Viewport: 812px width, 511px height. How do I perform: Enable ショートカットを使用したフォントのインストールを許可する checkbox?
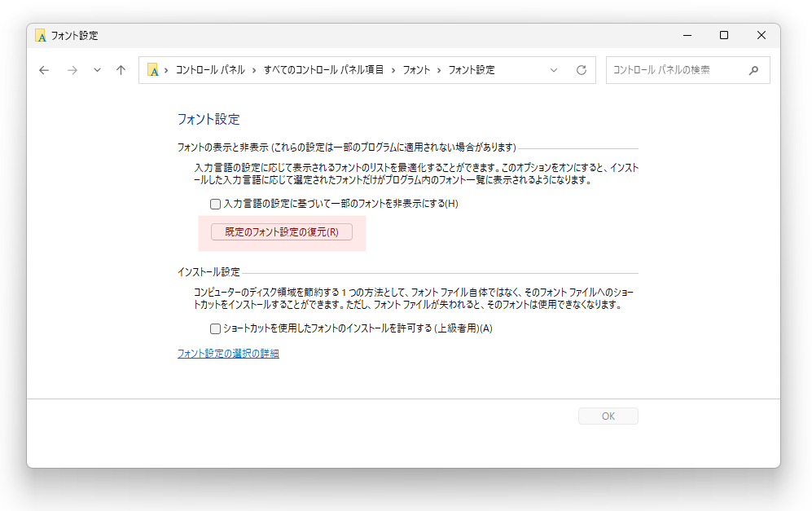coord(216,328)
